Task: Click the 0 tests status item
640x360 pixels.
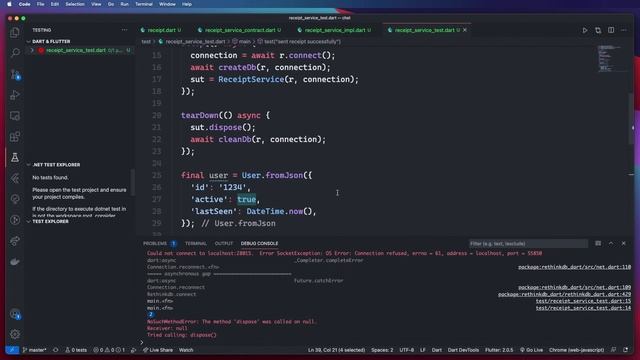Action: (76, 350)
